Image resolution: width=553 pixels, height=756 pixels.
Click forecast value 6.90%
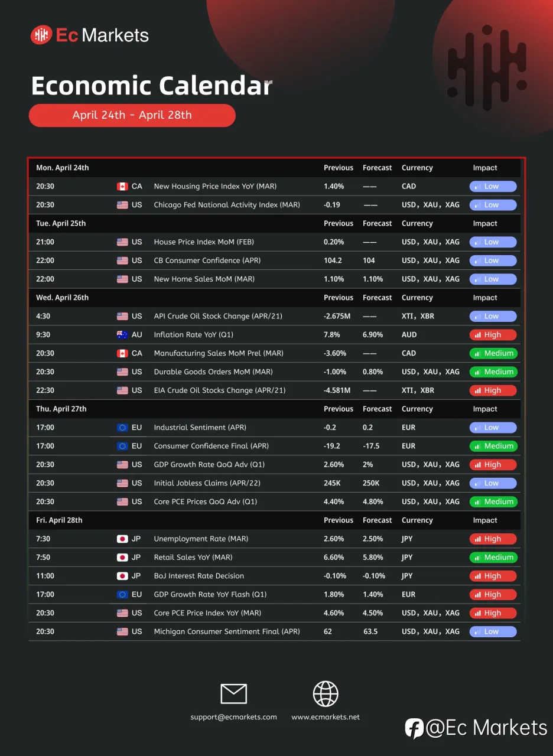[x=373, y=335]
